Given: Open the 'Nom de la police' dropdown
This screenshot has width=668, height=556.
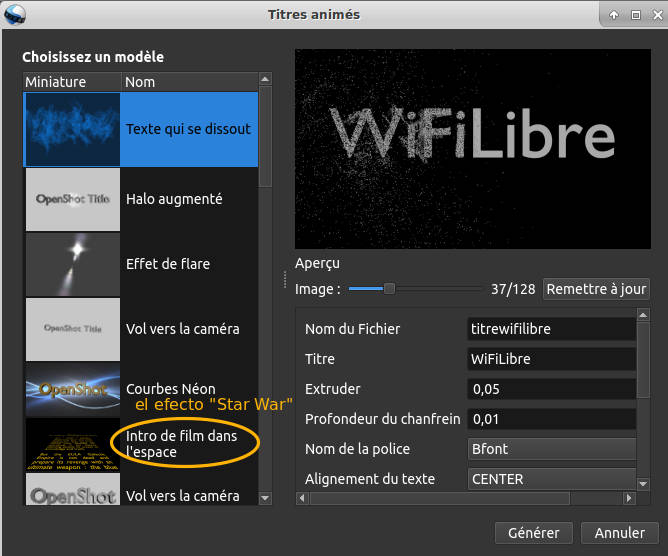Looking at the screenshot, I should pyautogui.click(x=552, y=449).
